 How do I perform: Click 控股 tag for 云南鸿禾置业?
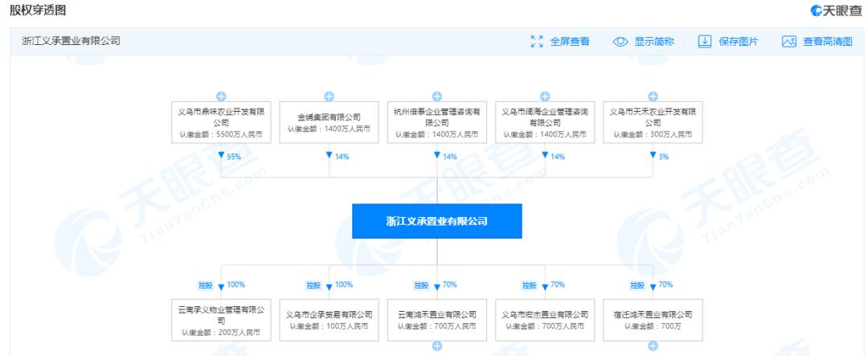pos(421,285)
